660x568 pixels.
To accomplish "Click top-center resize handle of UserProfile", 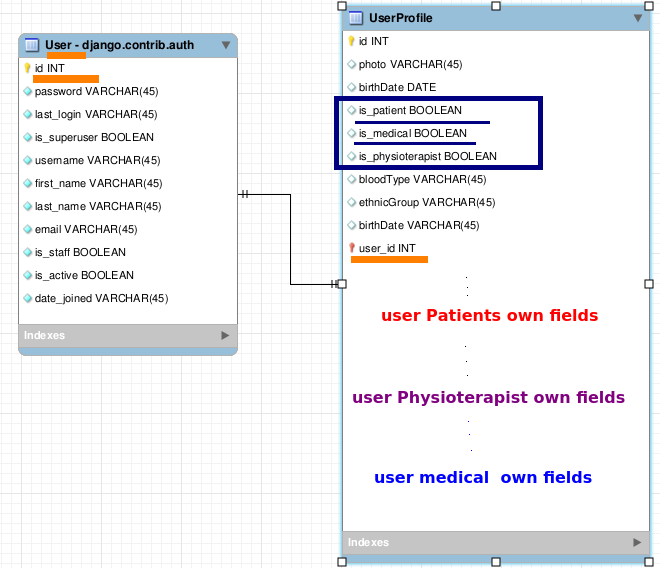I will pyautogui.click(x=496, y=6).
